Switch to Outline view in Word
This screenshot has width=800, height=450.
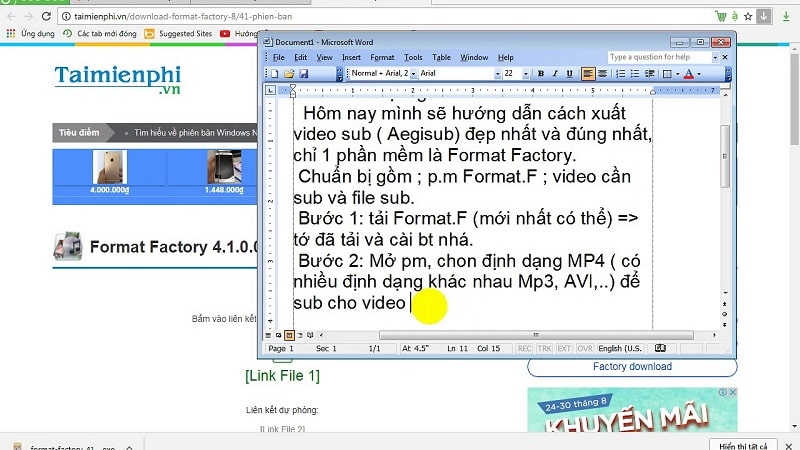(x=300, y=335)
